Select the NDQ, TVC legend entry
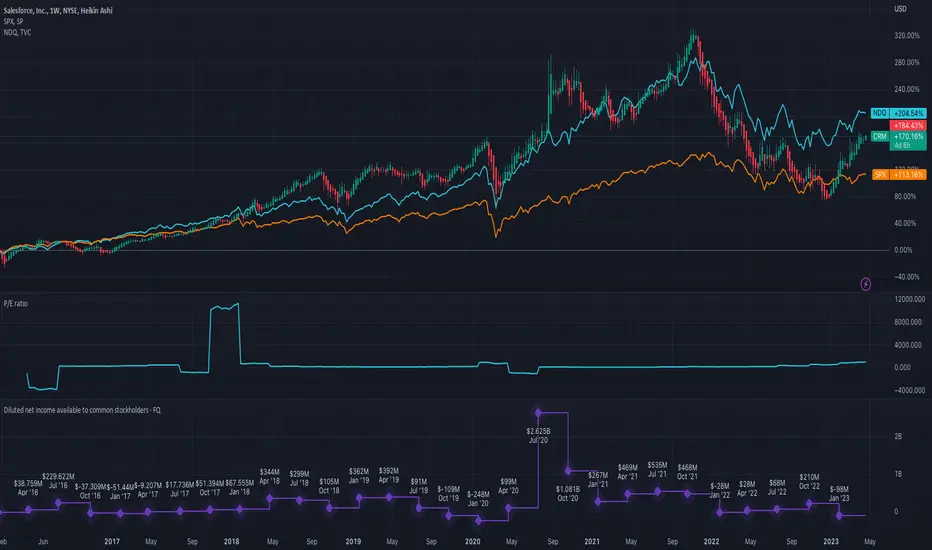The height and width of the screenshot is (550, 932). [17, 32]
